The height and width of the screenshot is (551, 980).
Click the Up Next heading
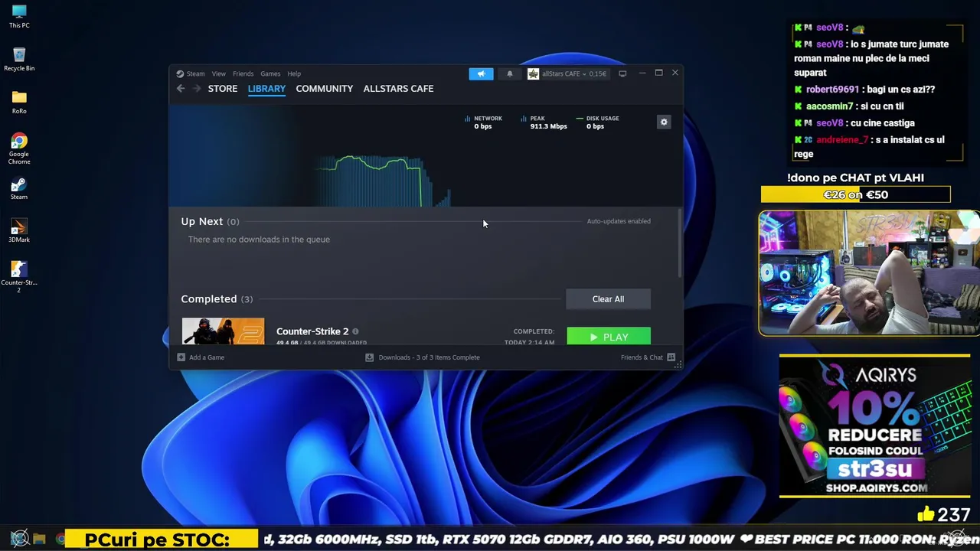[202, 221]
